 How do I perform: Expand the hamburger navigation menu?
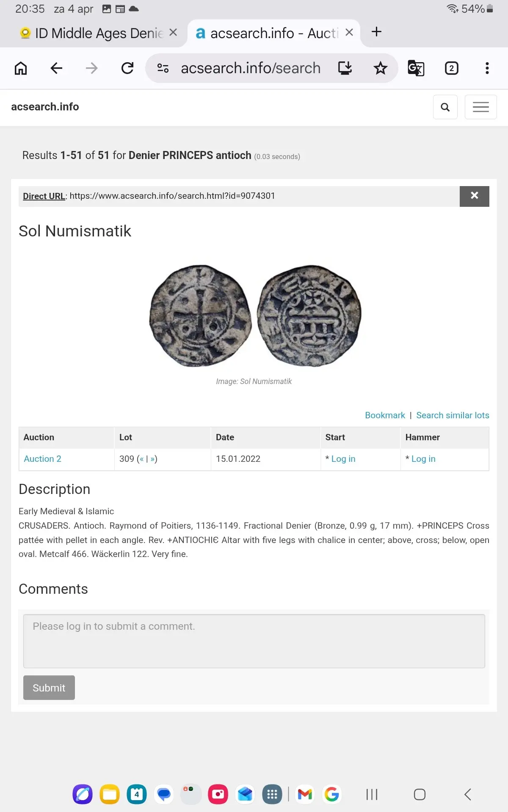(x=480, y=107)
